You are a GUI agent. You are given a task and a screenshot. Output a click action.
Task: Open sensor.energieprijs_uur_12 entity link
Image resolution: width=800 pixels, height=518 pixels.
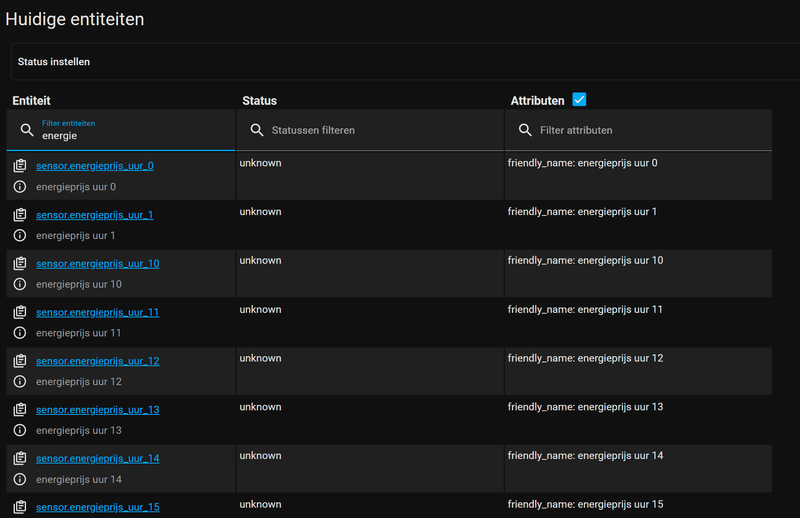click(x=97, y=361)
